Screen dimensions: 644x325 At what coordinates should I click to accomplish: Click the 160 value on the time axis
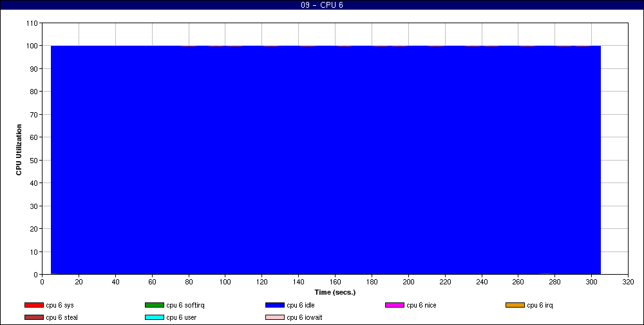(x=335, y=282)
